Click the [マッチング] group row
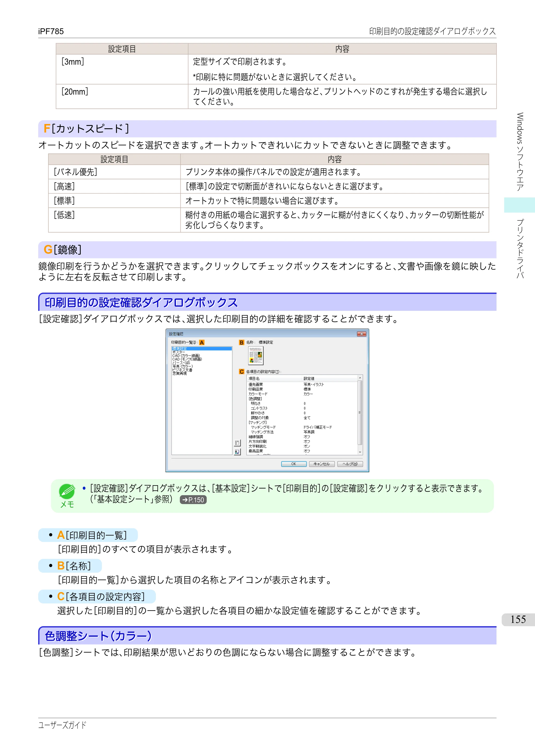Viewport: 535px width, 756px height. 302,422
